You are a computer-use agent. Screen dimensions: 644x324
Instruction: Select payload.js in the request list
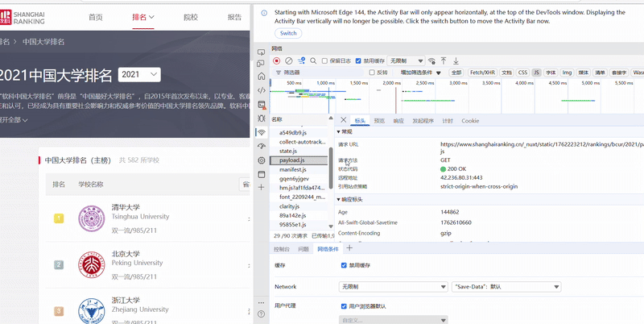click(299, 160)
